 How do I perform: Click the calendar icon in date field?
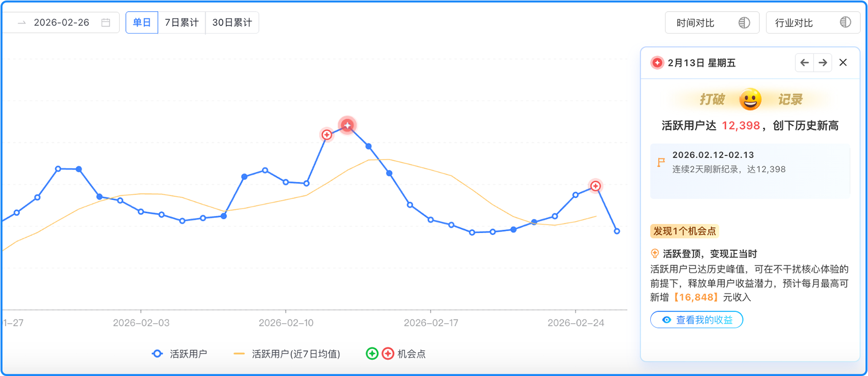106,22
